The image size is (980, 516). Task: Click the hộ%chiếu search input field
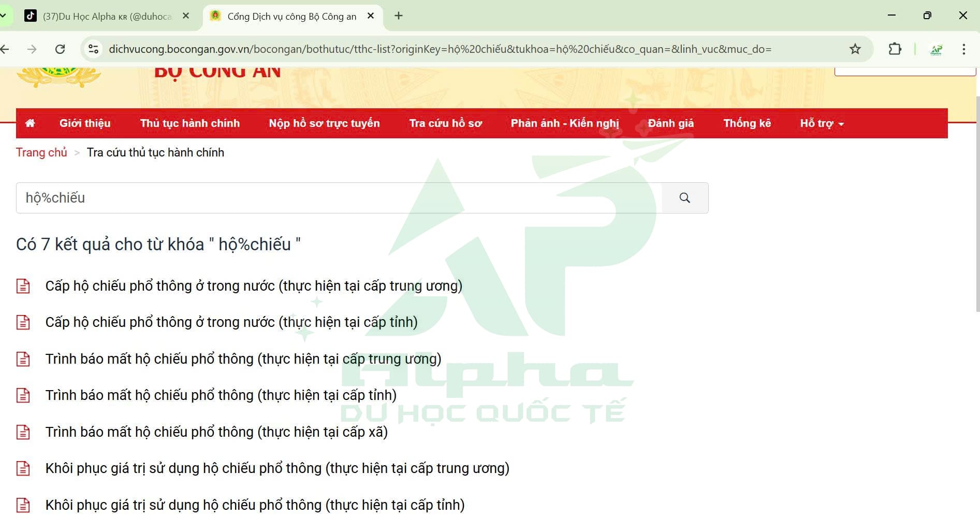(339, 198)
